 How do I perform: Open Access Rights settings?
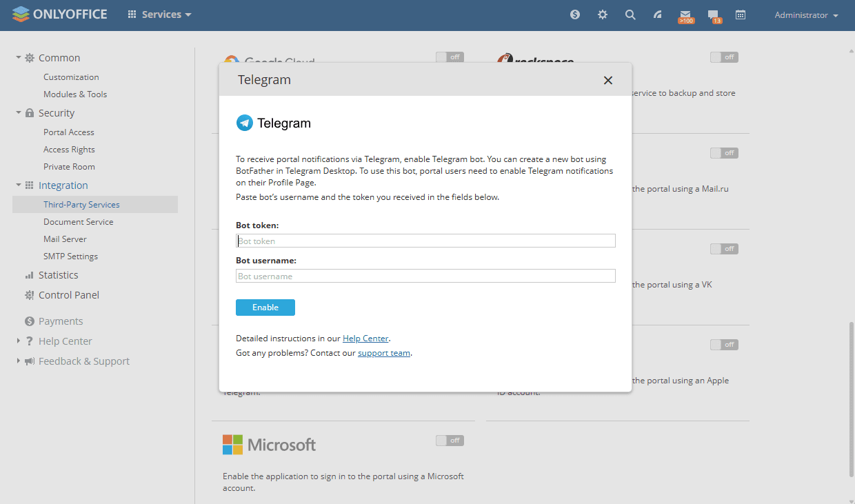click(69, 150)
